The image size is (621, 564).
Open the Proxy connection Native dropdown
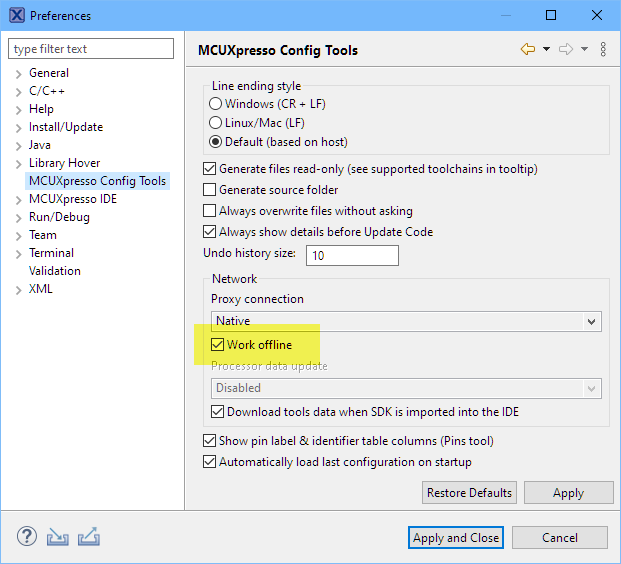pos(406,321)
